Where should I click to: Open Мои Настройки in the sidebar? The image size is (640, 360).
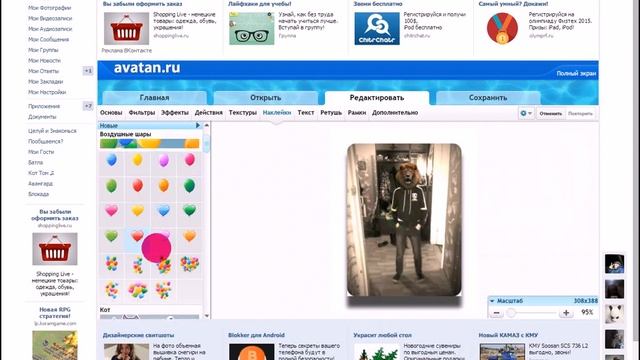[47, 92]
